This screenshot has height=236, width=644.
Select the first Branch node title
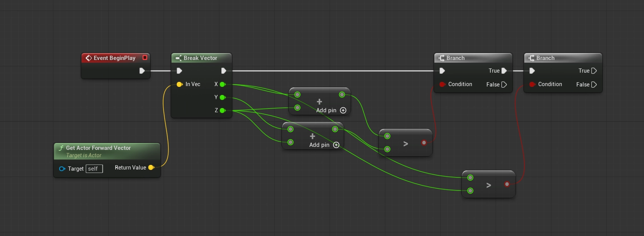455,58
